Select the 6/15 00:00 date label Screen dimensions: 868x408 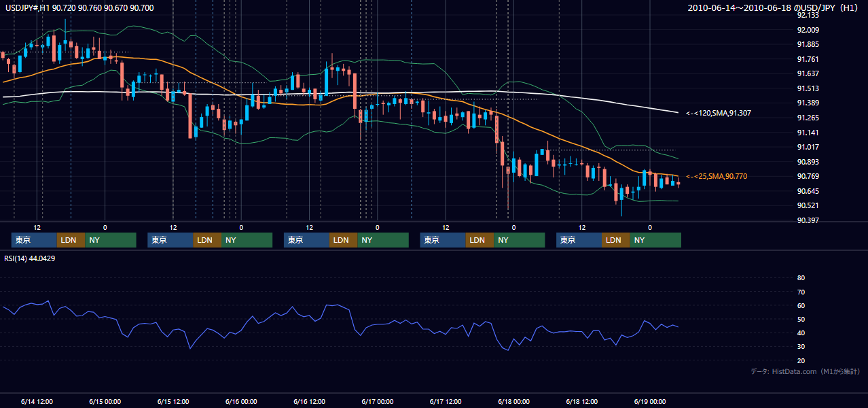pyautogui.click(x=105, y=401)
